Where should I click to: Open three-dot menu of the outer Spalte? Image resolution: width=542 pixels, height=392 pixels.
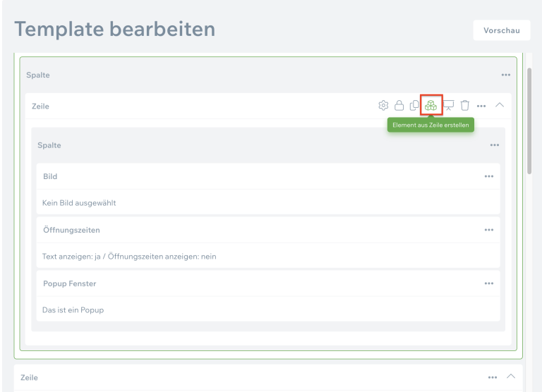click(506, 75)
